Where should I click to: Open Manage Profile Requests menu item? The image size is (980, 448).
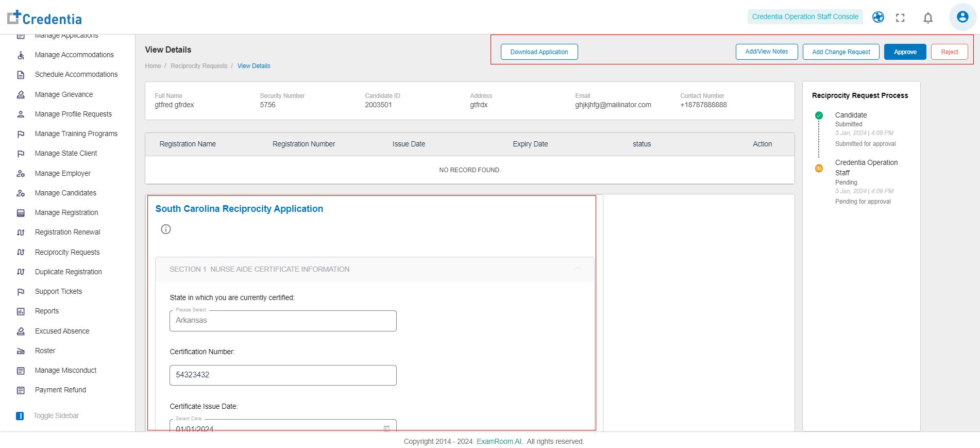click(73, 114)
